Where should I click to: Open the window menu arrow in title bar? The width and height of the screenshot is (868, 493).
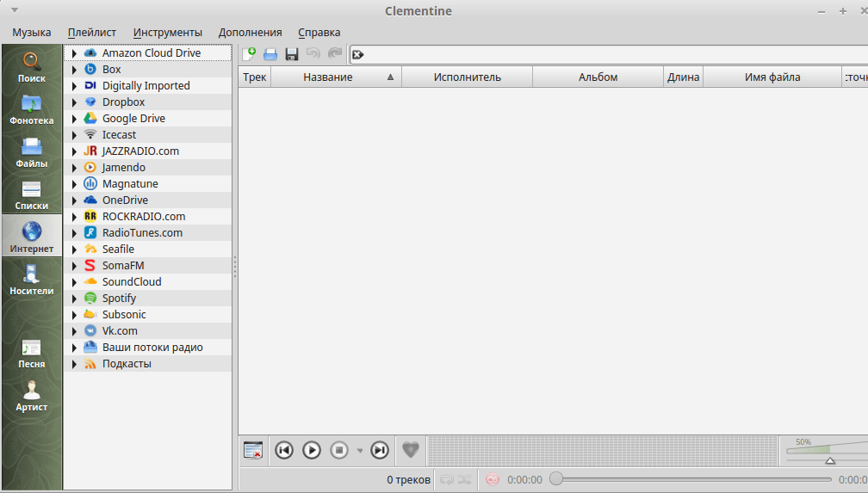(15, 10)
